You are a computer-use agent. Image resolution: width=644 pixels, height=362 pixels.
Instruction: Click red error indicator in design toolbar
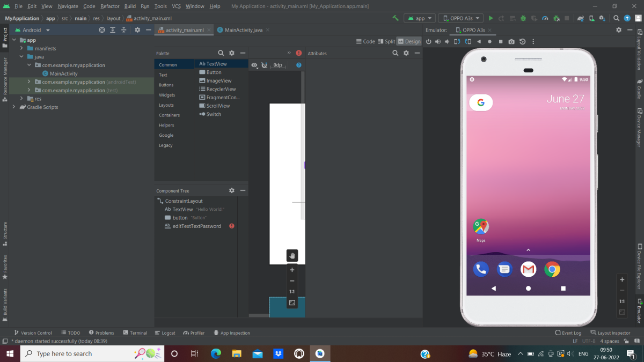(299, 53)
